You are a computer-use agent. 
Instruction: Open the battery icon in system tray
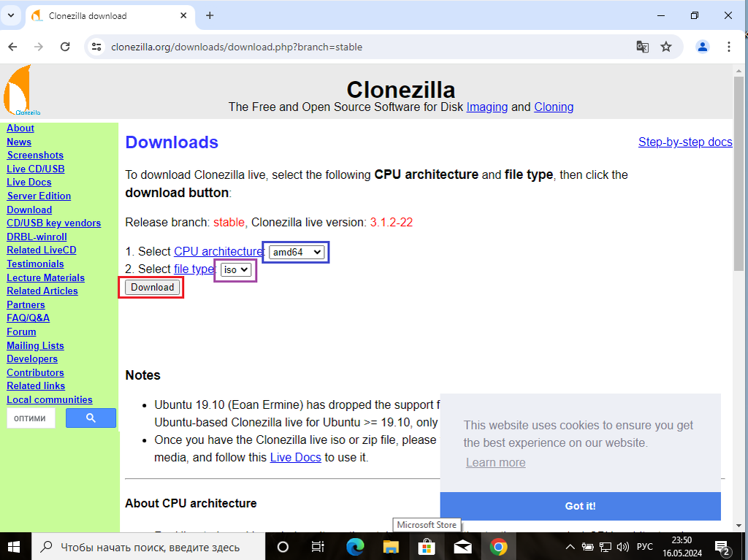(588, 547)
